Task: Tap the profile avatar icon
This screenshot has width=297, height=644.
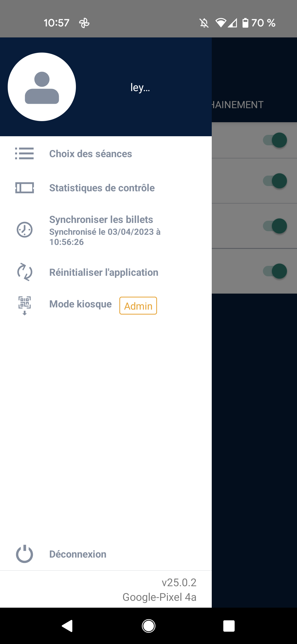Action: point(42,87)
